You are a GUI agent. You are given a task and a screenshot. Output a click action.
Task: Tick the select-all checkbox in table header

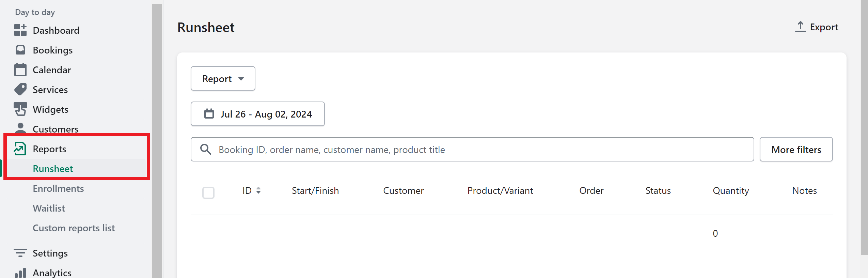click(x=208, y=192)
